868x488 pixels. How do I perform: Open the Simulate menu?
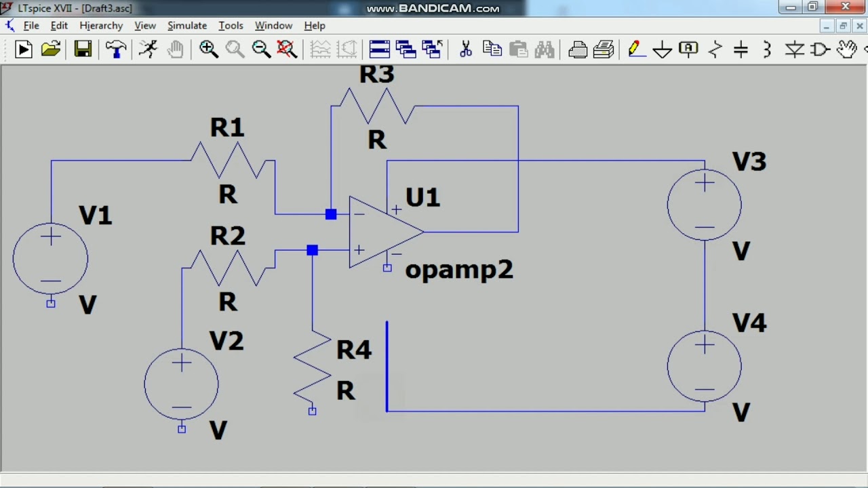tap(187, 26)
